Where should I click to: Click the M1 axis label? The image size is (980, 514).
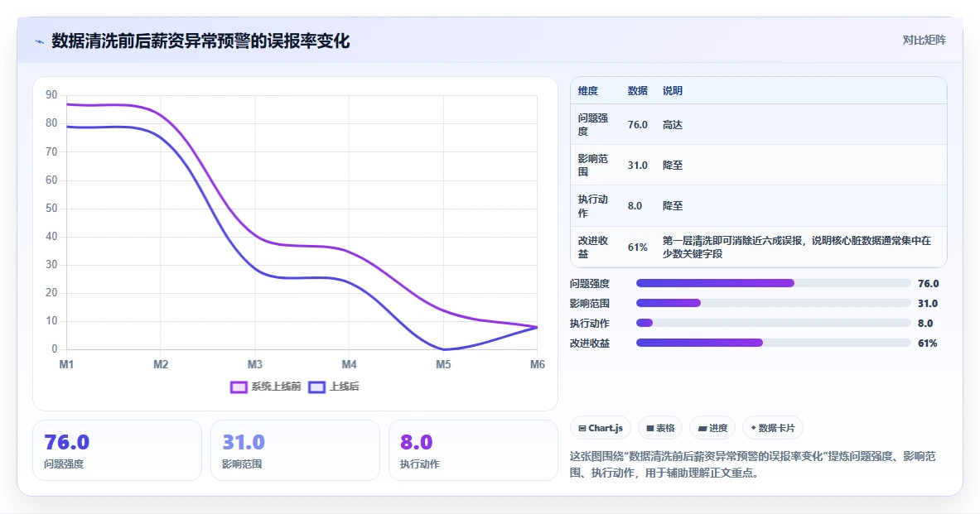click(66, 364)
